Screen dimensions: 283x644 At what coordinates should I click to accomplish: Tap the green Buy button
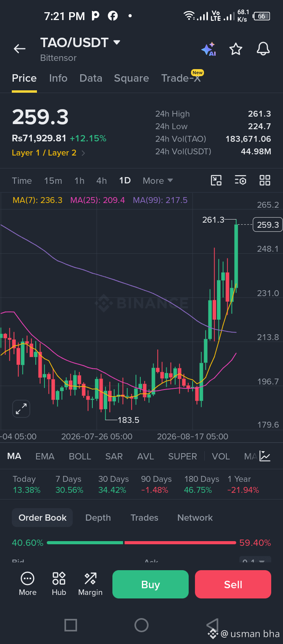pyautogui.click(x=151, y=584)
